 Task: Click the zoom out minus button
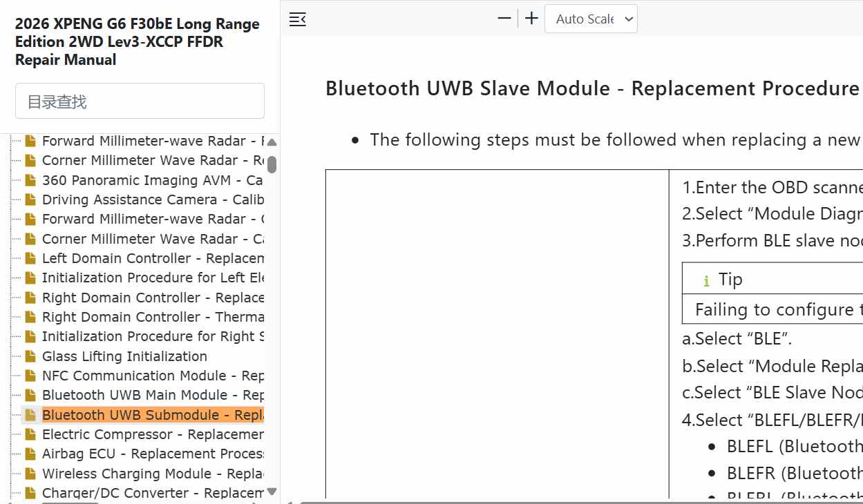click(504, 19)
